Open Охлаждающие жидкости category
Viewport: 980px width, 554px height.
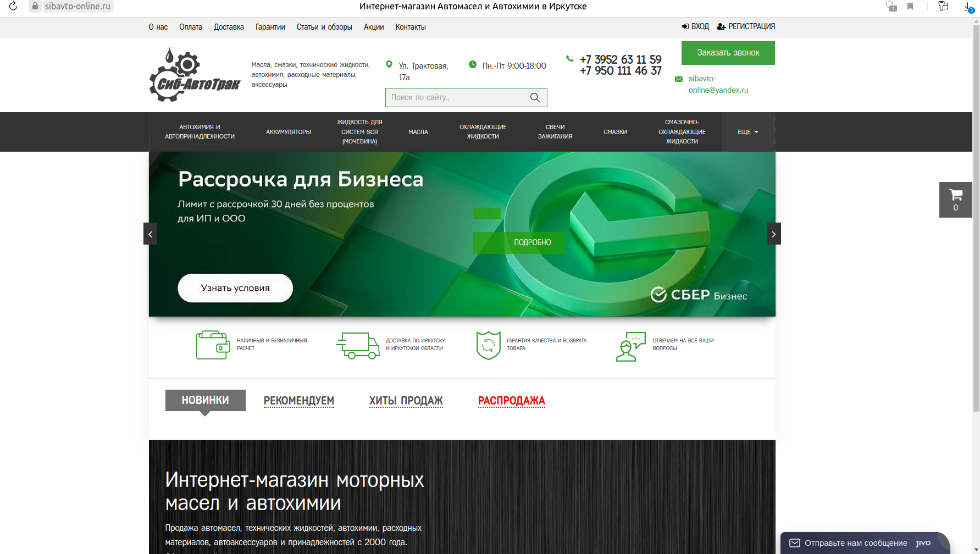483,132
